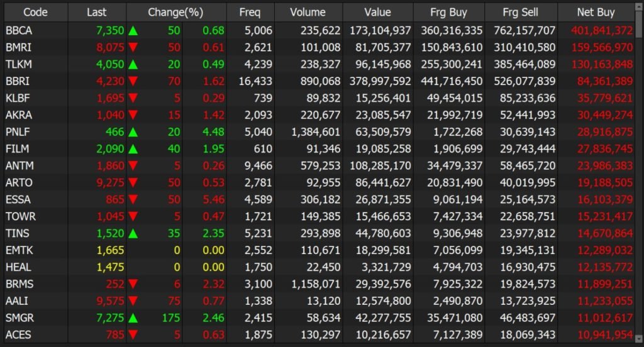Select the BMRI stock code
Viewport: 644px width, 347px height.
(18, 47)
